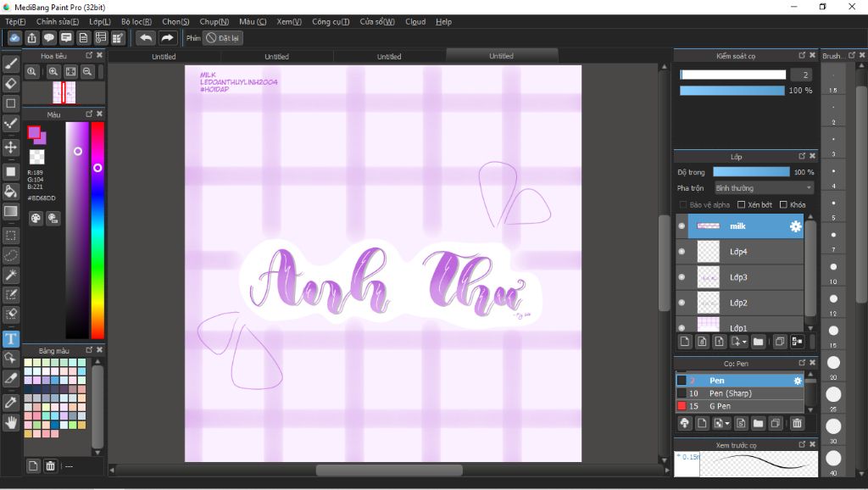Select the Brush tool in left toolbar
Viewport: 868px width, 490px height.
10,64
